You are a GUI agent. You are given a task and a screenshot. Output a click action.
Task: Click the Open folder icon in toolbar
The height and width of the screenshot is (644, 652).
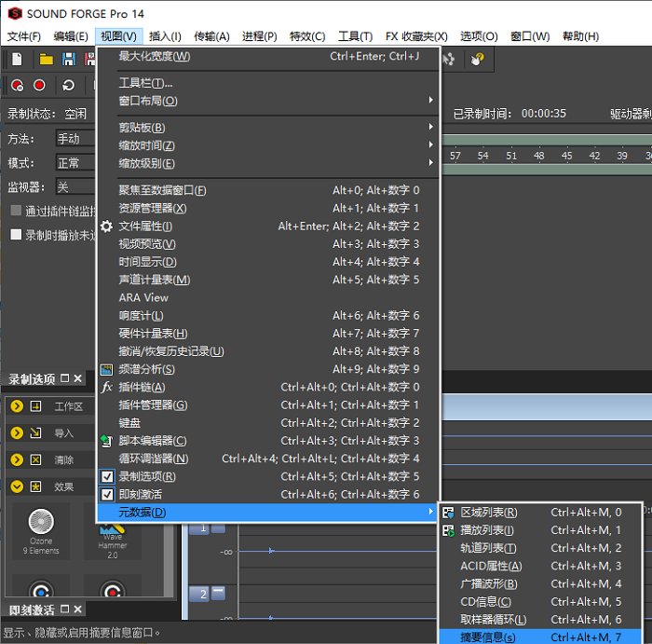coord(47,60)
